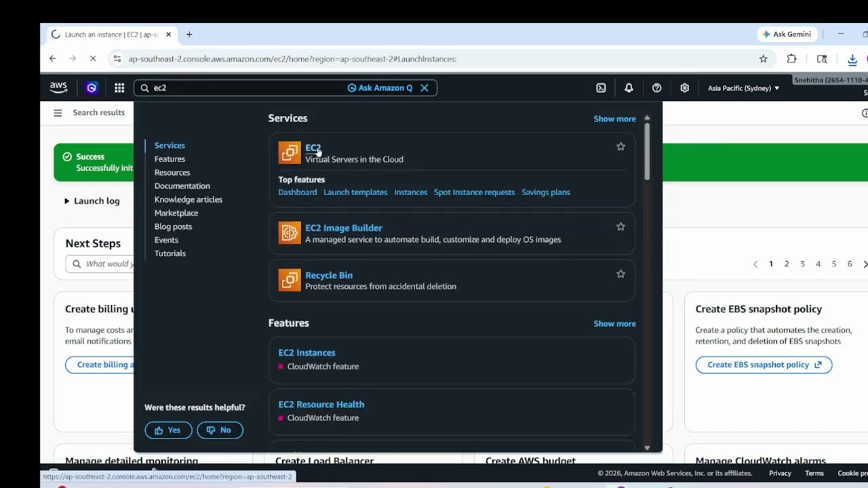Show more Services results
The height and width of the screenshot is (488, 868).
(x=614, y=119)
